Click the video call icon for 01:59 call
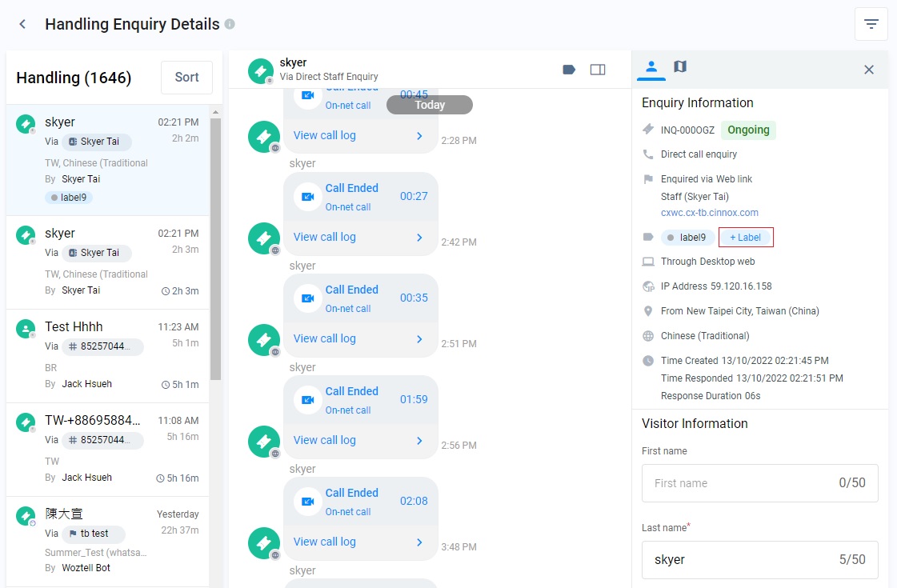The image size is (897, 588). [308, 400]
